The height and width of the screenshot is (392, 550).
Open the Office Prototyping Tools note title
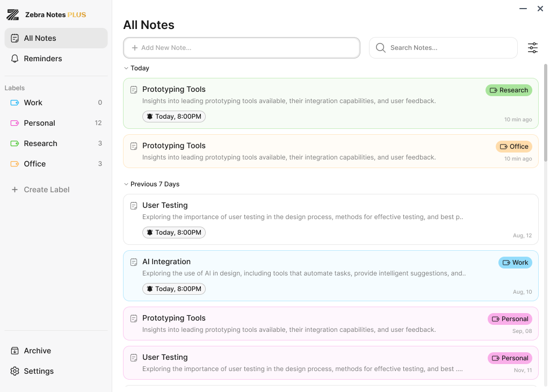174,146
